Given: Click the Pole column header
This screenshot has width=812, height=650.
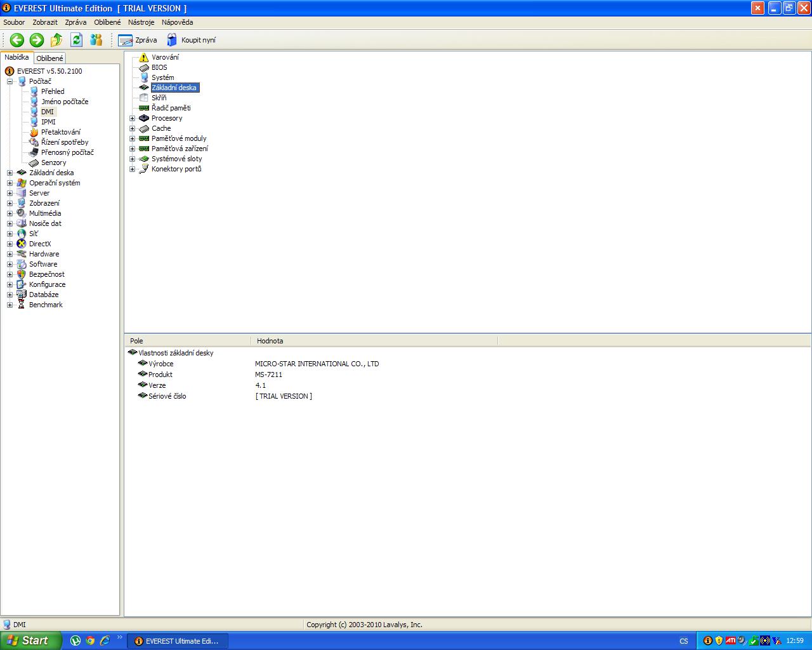Looking at the screenshot, I should [x=188, y=341].
